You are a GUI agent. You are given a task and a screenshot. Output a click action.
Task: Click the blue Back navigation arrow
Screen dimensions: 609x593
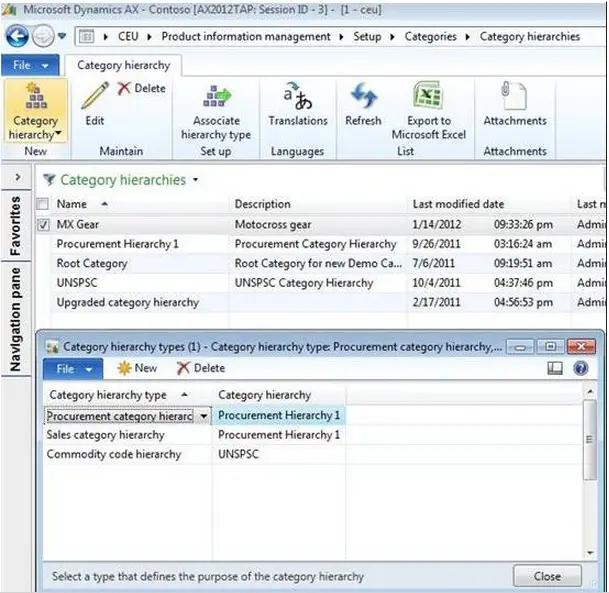coord(17,37)
